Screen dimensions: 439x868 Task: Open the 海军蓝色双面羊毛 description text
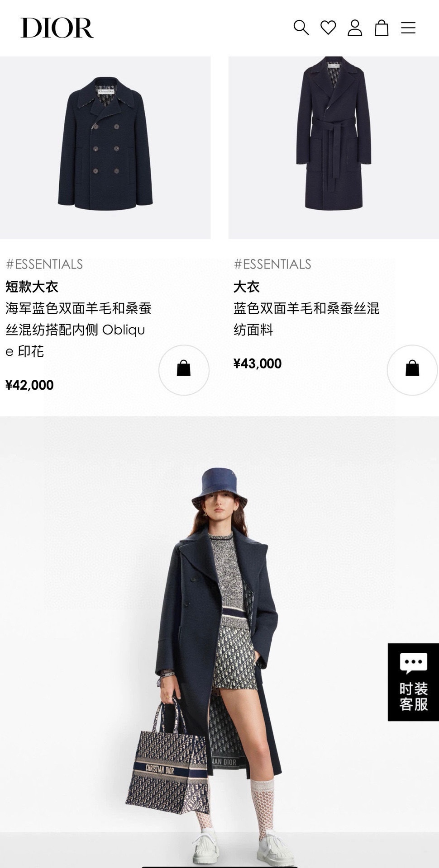coord(78,330)
